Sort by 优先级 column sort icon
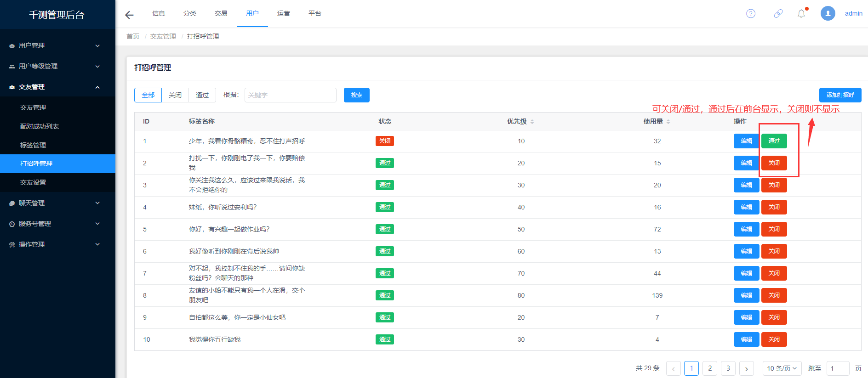Screen dimensions: 868x378 (532, 122)
